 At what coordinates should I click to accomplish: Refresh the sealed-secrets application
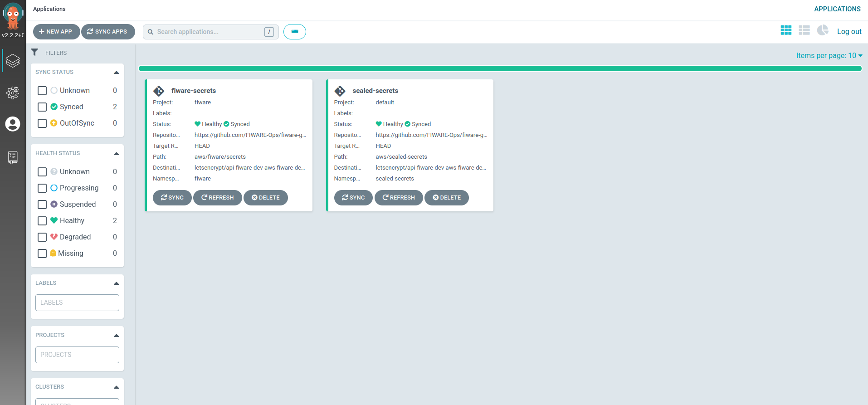(399, 198)
